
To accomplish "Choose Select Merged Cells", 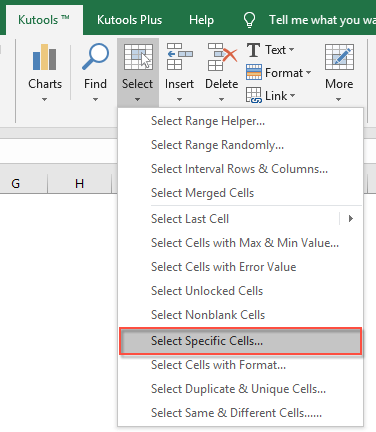I will [x=240, y=193].
